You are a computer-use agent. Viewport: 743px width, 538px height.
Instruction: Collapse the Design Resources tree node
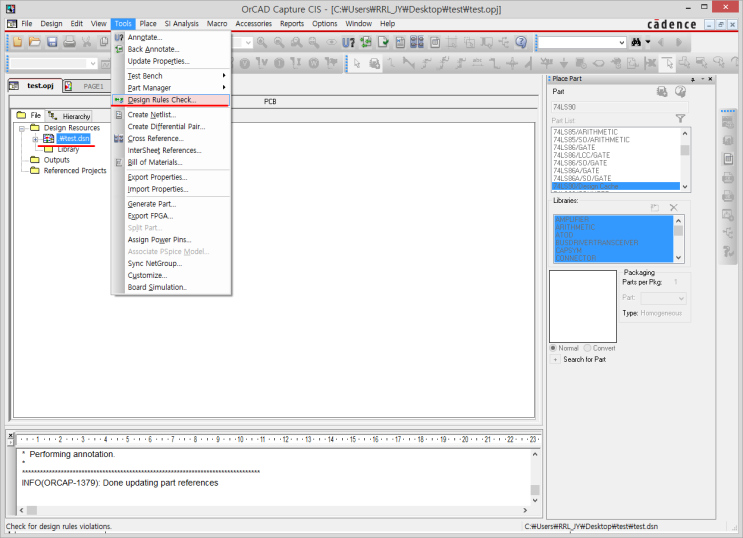[x=22, y=128]
